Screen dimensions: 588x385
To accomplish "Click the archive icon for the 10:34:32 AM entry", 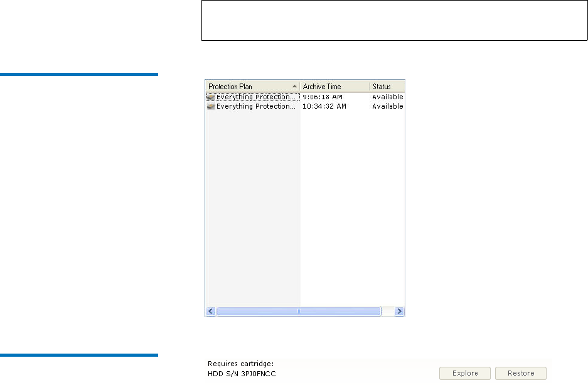I will (x=211, y=107).
